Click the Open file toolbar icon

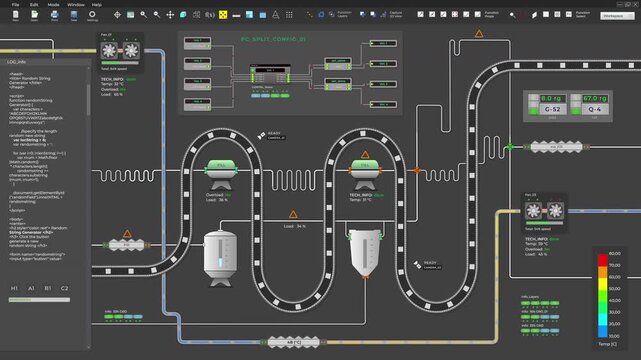pos(34,16)
